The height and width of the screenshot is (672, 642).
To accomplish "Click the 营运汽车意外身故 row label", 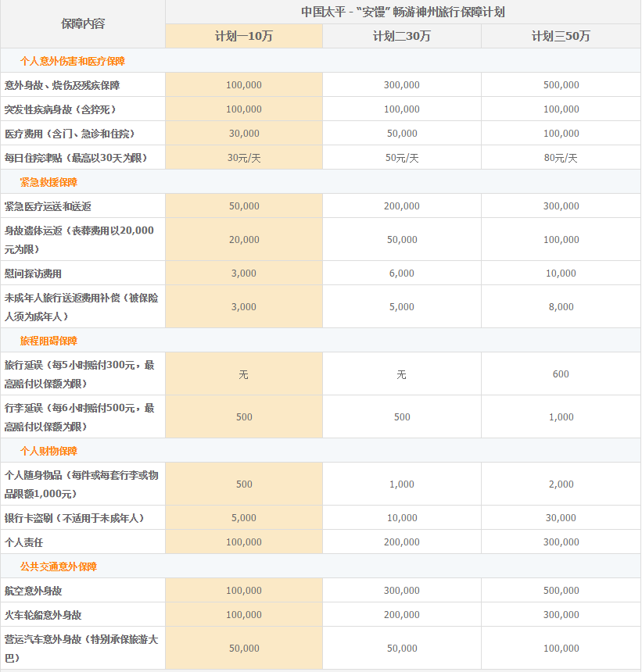I will (x=81, y=649).
